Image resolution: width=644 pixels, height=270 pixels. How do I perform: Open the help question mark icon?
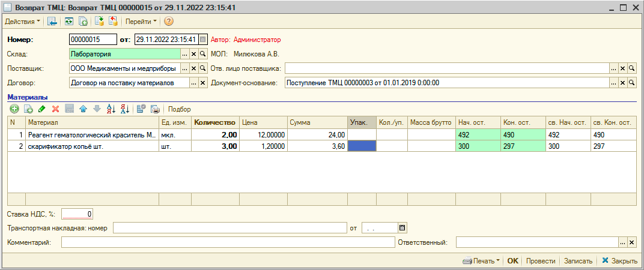click(x=169, y=22)
